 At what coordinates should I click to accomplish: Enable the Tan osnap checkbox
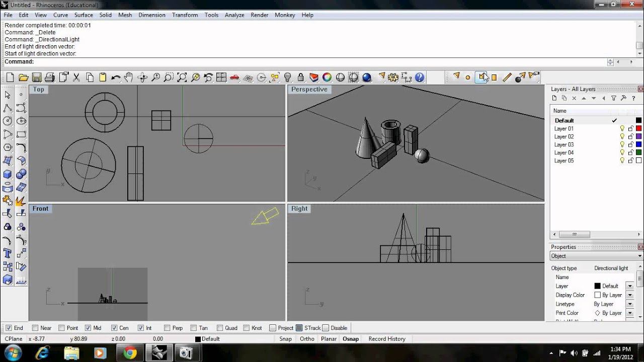coord(194,328)
